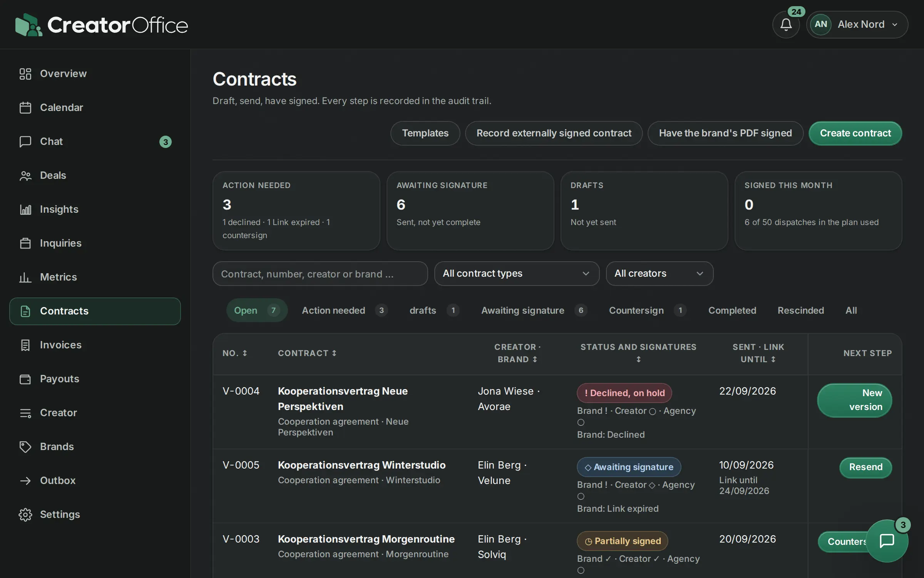Expand the Alex Nord account menu chevron

click(895, 24)
